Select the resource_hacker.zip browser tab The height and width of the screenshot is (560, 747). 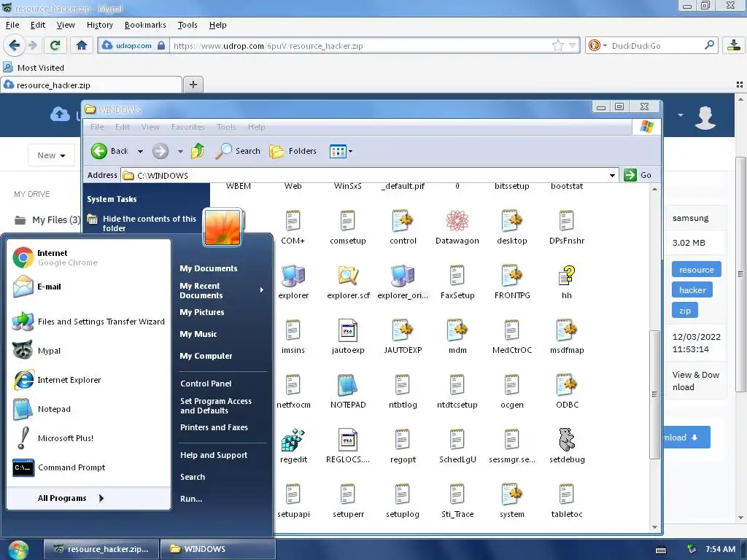pos(91,85)
